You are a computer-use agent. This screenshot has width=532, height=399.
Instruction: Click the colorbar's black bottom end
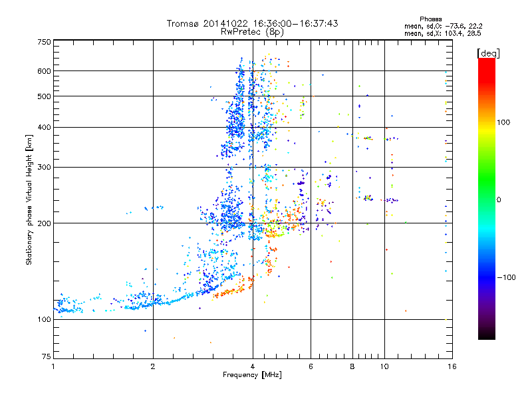(x=487, y=336)
